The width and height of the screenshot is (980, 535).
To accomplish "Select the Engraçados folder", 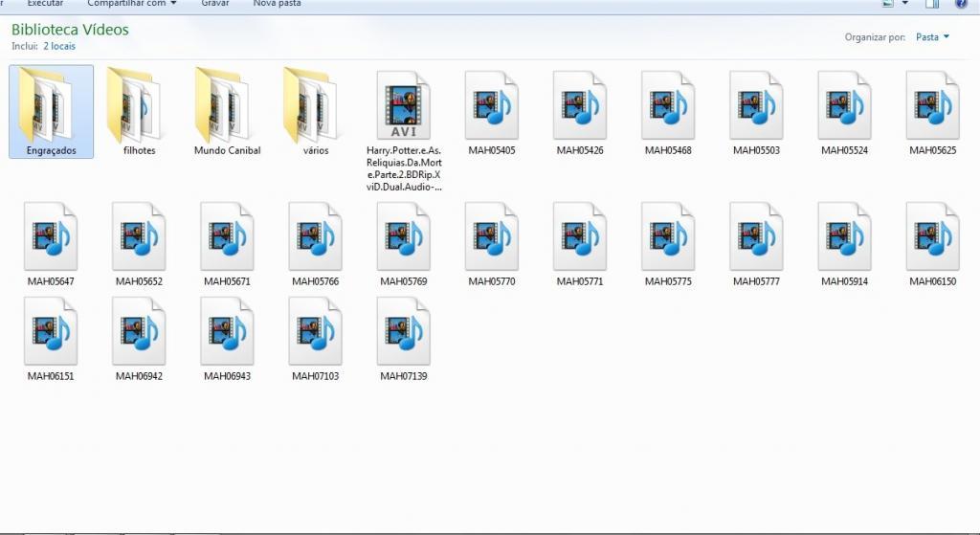I will click(52, 111).
